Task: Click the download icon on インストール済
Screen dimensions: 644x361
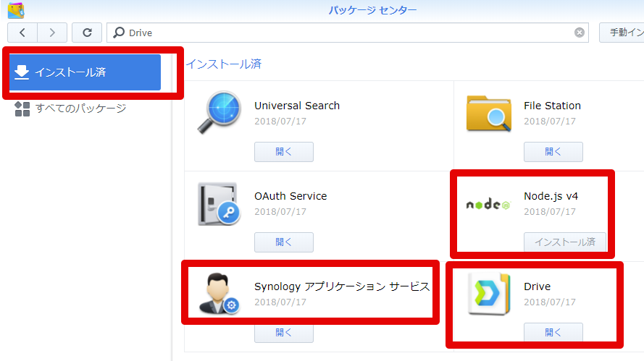Action: click(22, 72)
